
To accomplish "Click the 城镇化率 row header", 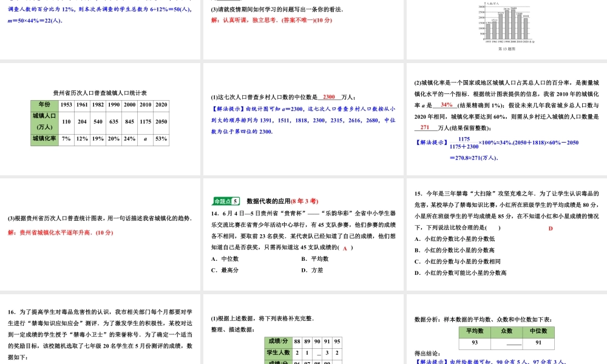I will pyautogui.click(x=44, y=138).
